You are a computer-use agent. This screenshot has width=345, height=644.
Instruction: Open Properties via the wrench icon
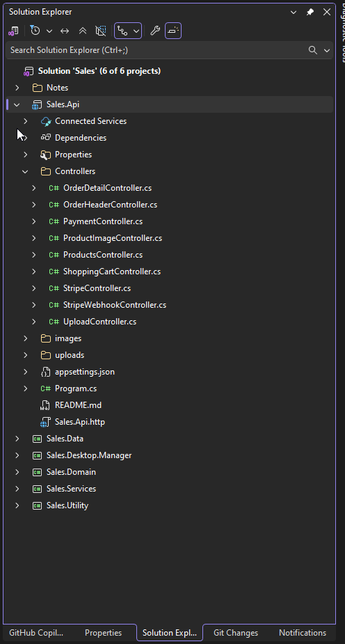coord(155,31)
